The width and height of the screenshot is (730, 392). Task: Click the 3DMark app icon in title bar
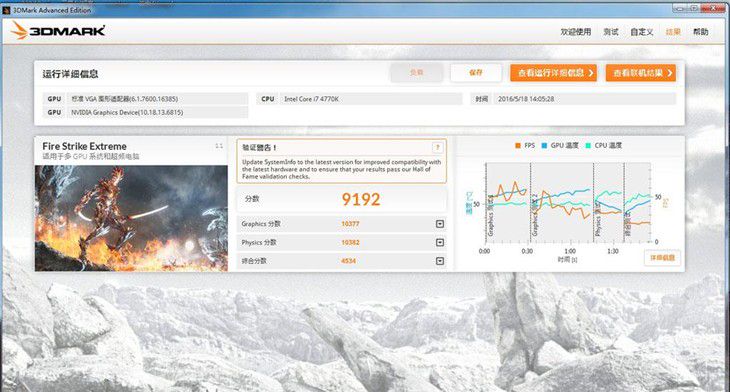coord(6,10)
